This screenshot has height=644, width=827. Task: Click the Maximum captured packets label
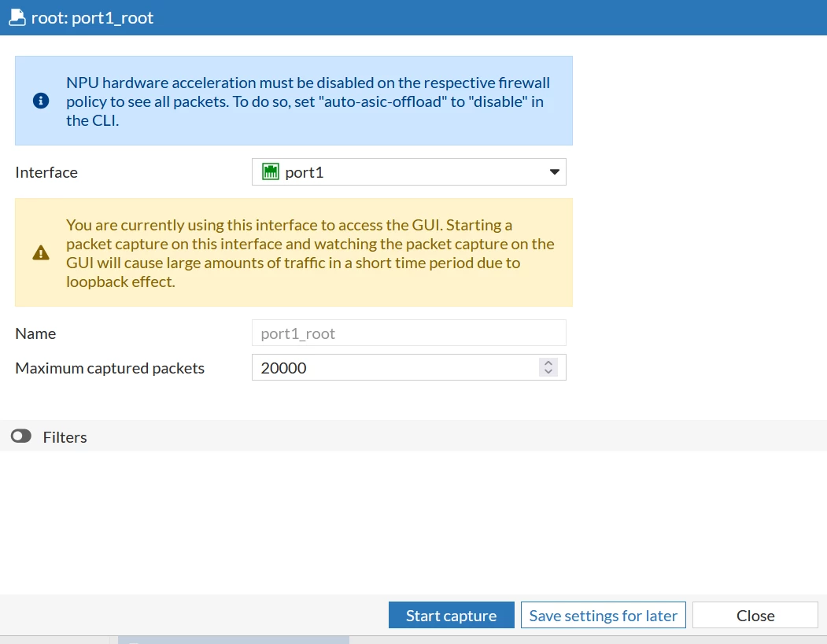[x=109, y=368]
